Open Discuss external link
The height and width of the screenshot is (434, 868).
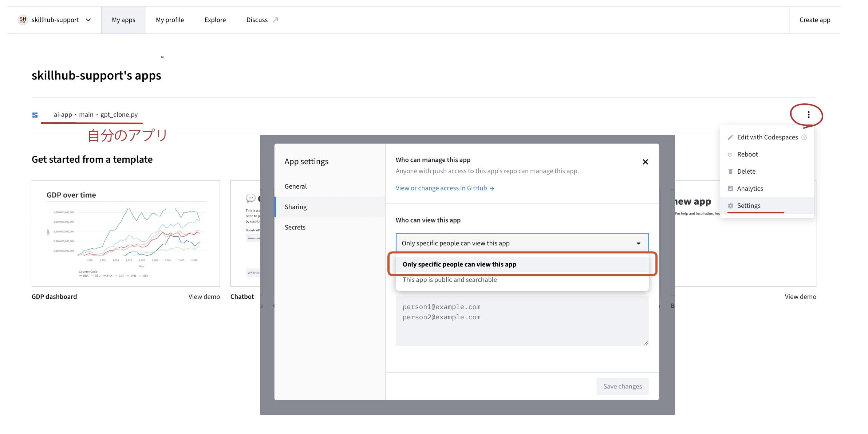(262, 20)
